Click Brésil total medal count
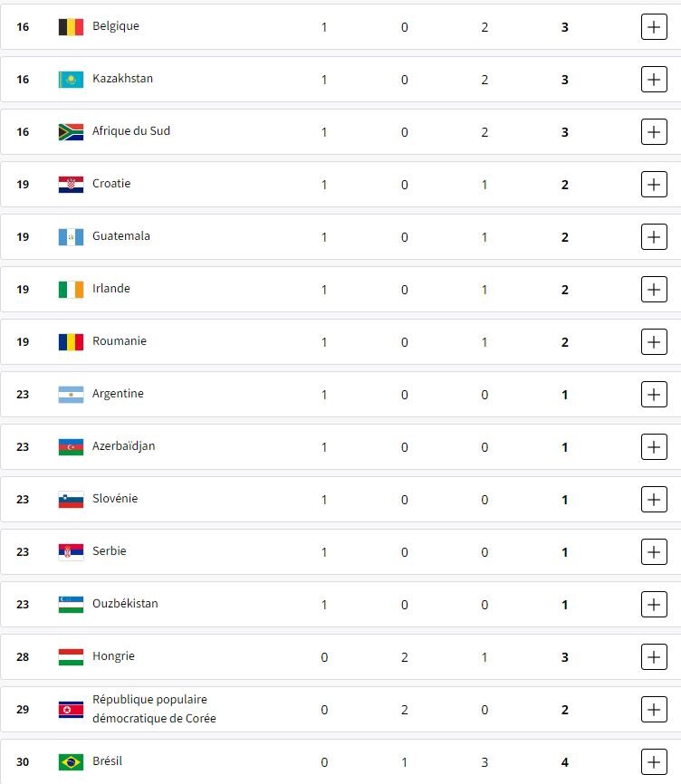 point(564,762)
